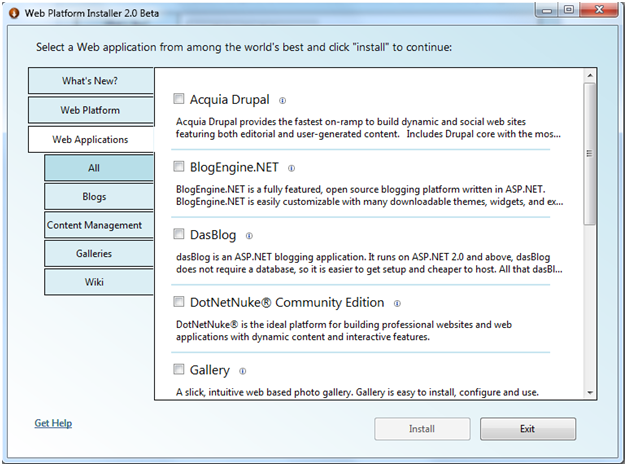This screenshot has width=628, height=468.
Task: Open the What's New? tab
Action: point(91,81)
